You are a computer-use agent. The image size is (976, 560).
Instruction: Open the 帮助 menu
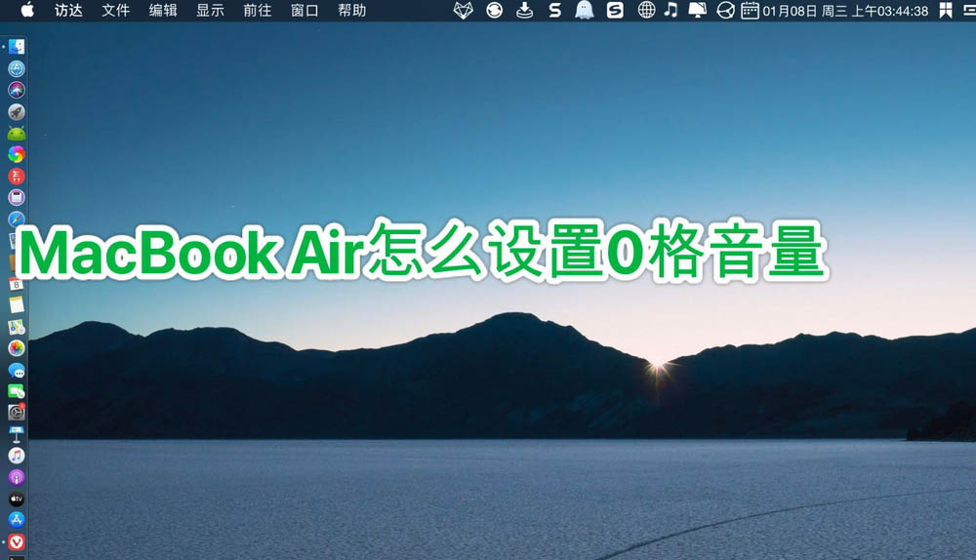(352, 11)
